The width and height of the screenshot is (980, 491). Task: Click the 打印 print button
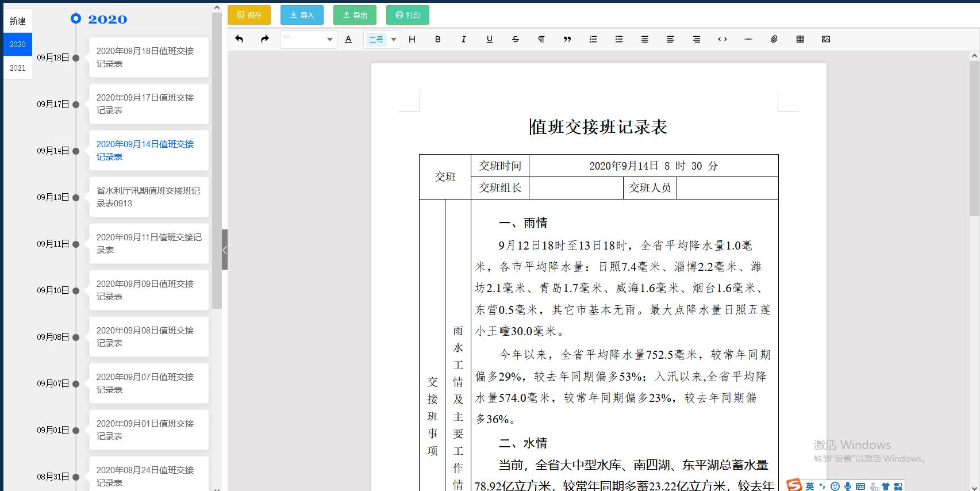click(x=408, y=15)
